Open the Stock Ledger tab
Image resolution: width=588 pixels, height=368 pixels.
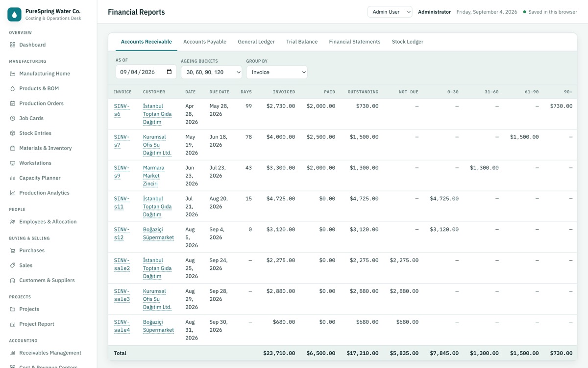pyautogui.click(x=408, y=42)
